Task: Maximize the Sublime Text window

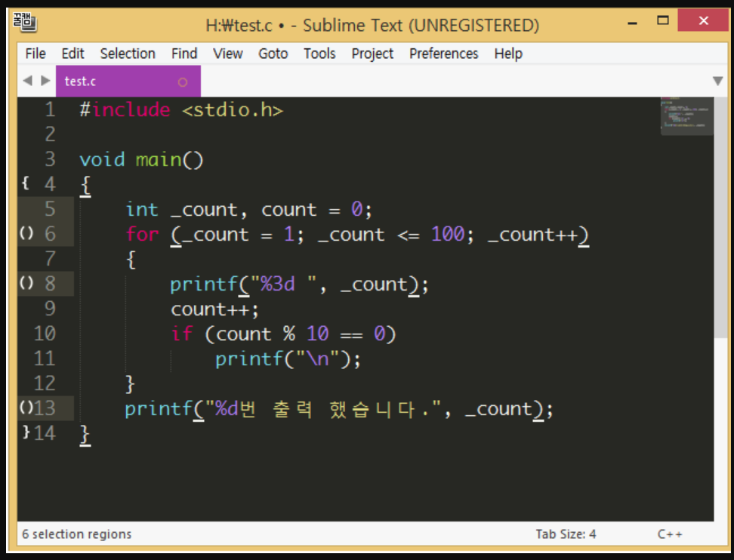Action: 663,20
